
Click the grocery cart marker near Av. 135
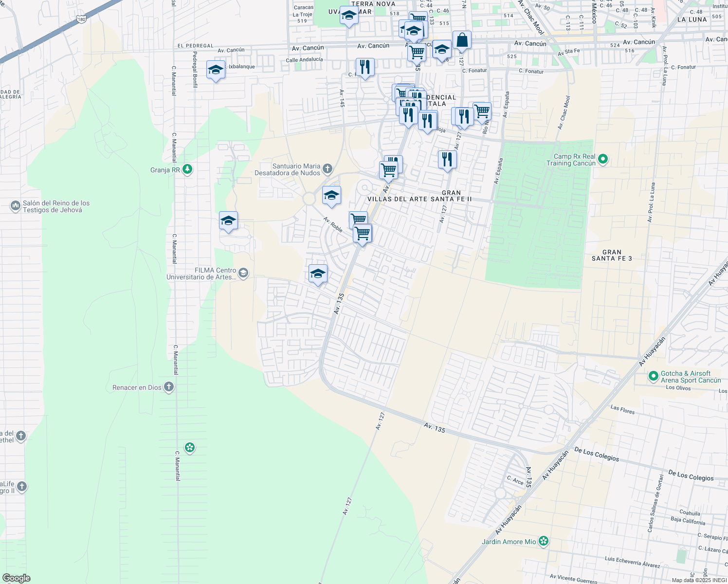[x=388, y=169]
